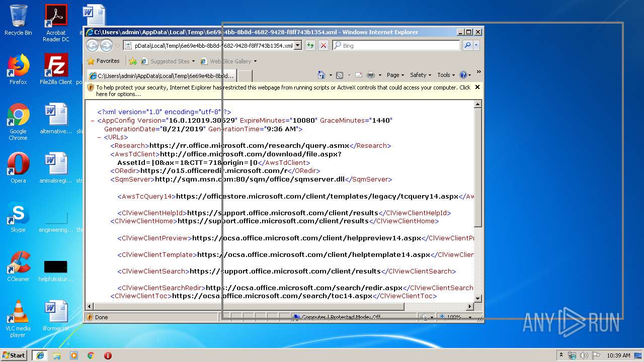
Task: Click the Done status bar text
Action: (x=102, y=317)
